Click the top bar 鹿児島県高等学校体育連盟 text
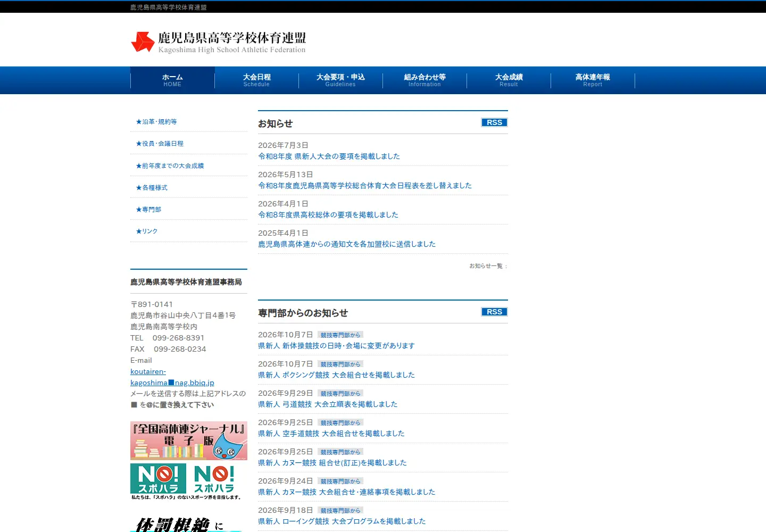 (x=169, y=7)
